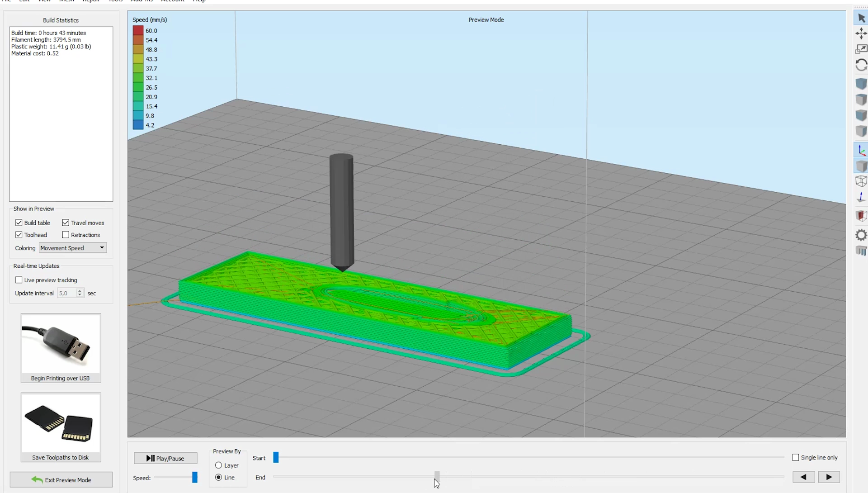Open the Tools menu

(115, 2)
